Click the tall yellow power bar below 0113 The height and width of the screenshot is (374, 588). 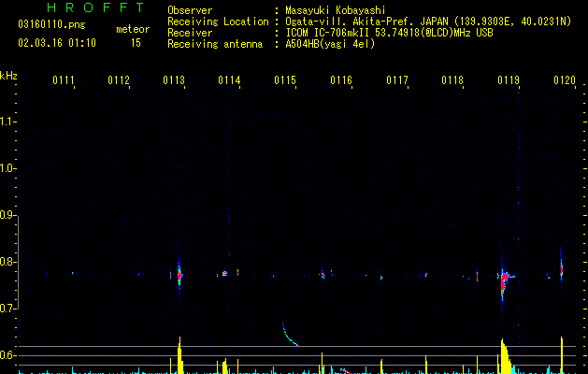180,355
